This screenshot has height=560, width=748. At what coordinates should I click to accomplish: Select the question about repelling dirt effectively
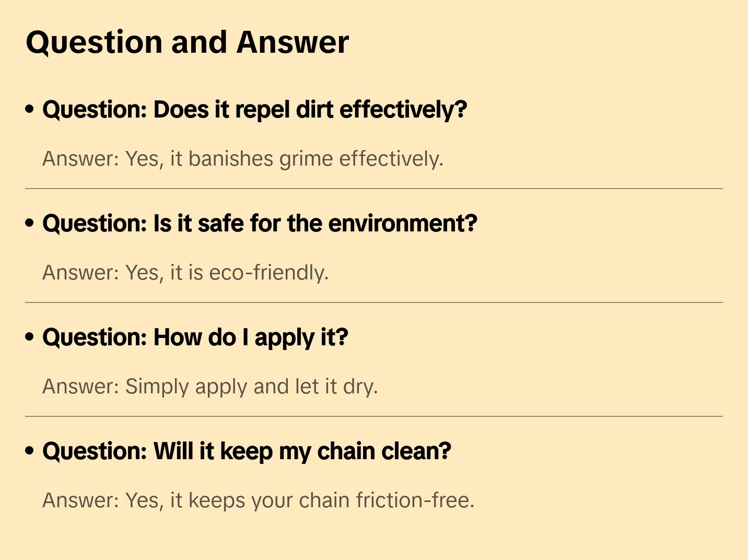coord(254,110)
